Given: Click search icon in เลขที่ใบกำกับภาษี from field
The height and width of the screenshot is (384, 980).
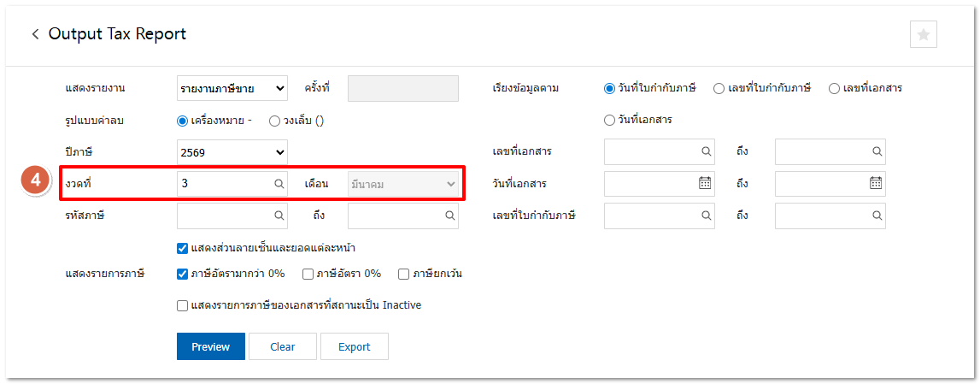Looking at the screenshot, I should click(x=706, y=216).
